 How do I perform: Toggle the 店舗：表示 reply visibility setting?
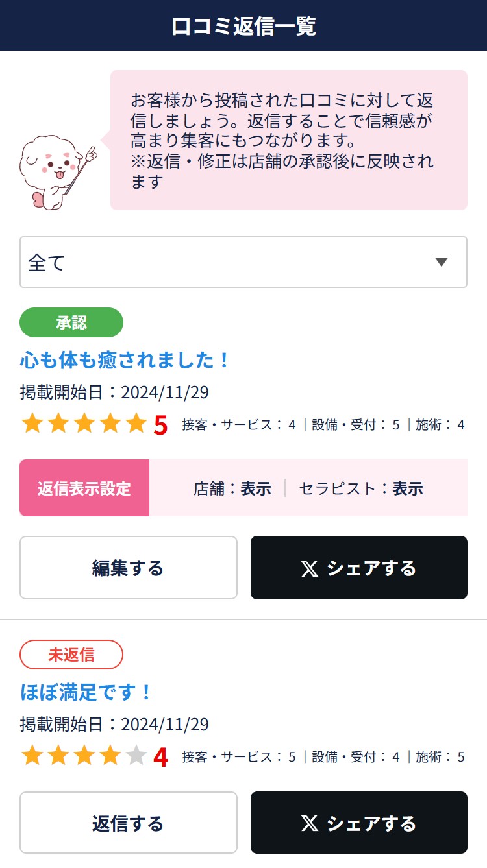point(232,488)
